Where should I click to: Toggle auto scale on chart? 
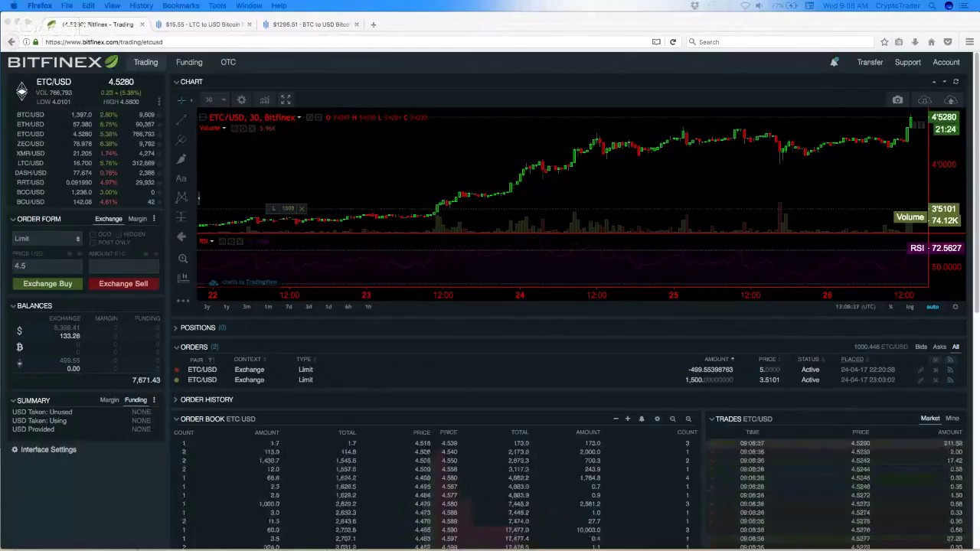(933, 307)
